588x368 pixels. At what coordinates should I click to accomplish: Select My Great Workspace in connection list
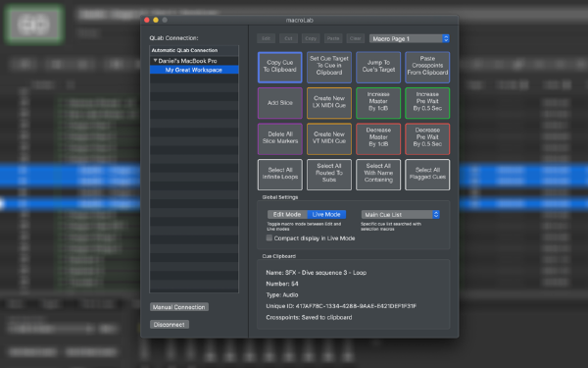pyautogui.click(x=194, y=70)
